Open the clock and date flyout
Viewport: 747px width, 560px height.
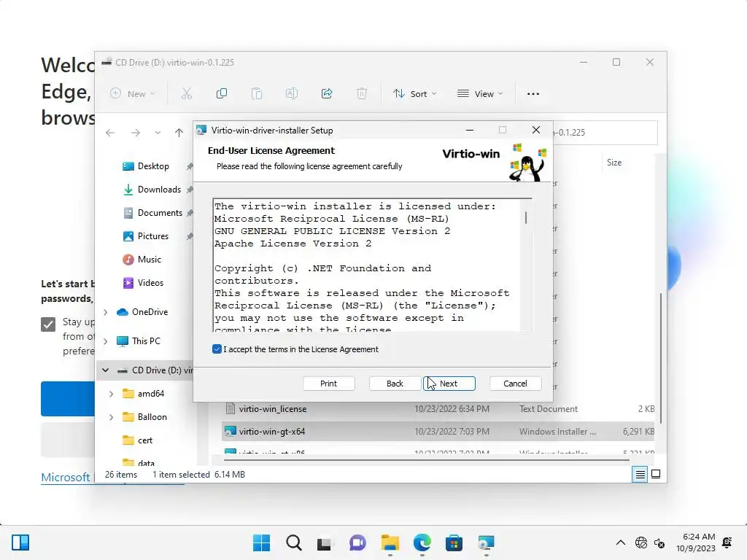point(695,542)
